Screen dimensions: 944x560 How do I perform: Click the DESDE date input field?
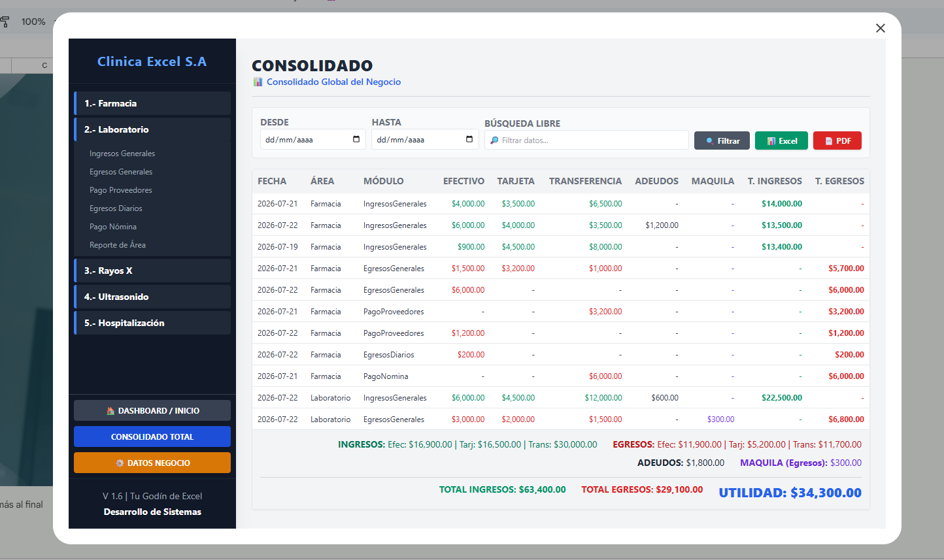pos(313,139)
